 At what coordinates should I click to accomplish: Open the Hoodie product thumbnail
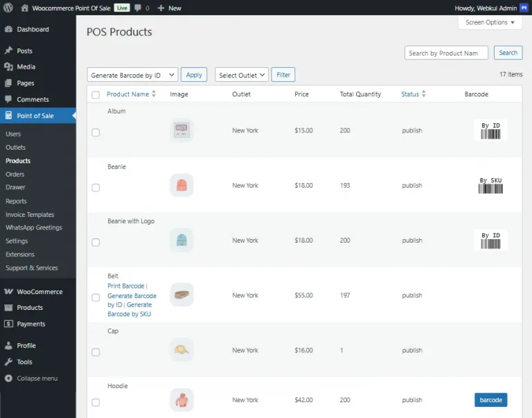coord(181,400)
